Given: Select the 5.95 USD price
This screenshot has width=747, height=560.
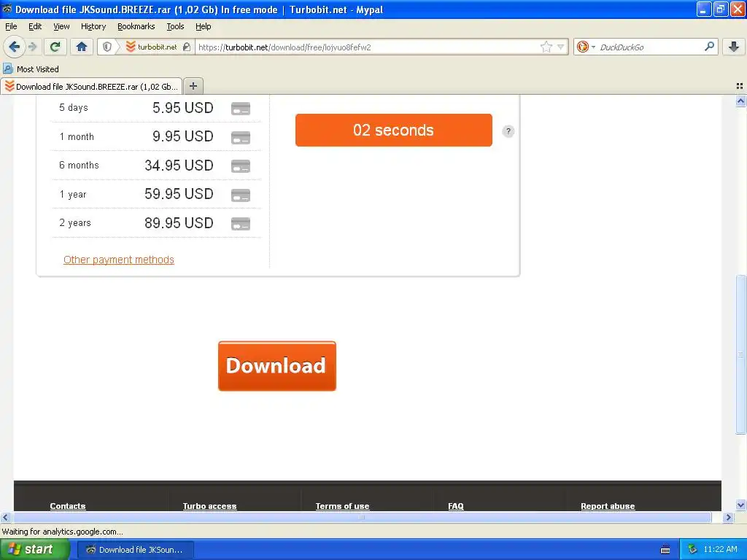Looking at the screenshot, I should click(183, 108).
